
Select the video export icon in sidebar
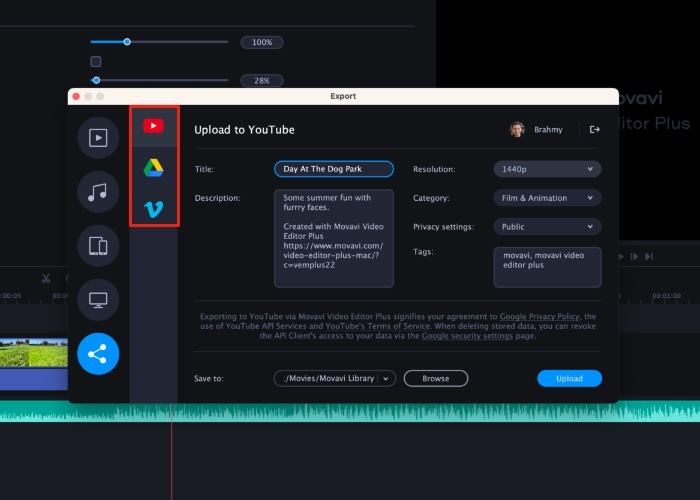click(98, 138)
